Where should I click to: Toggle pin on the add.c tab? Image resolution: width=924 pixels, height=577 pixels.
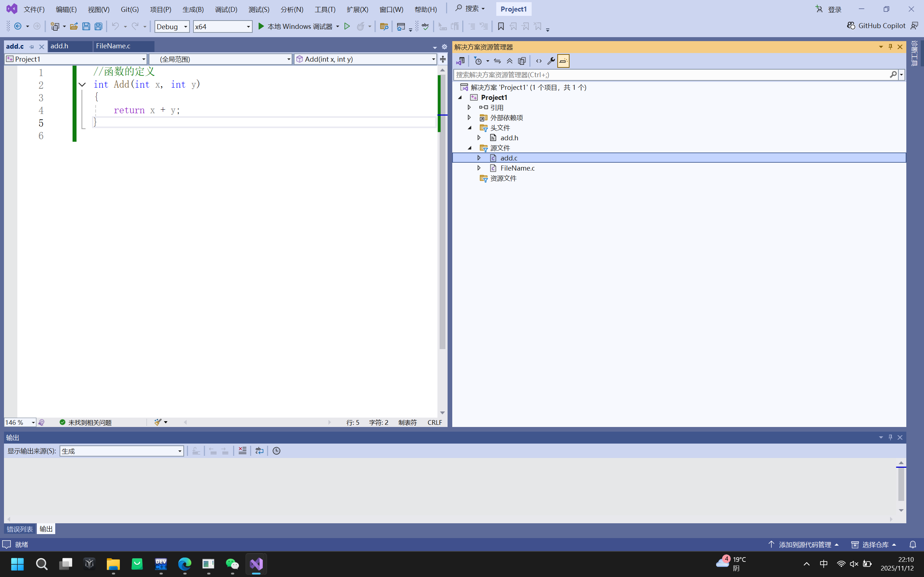[32, 47]
